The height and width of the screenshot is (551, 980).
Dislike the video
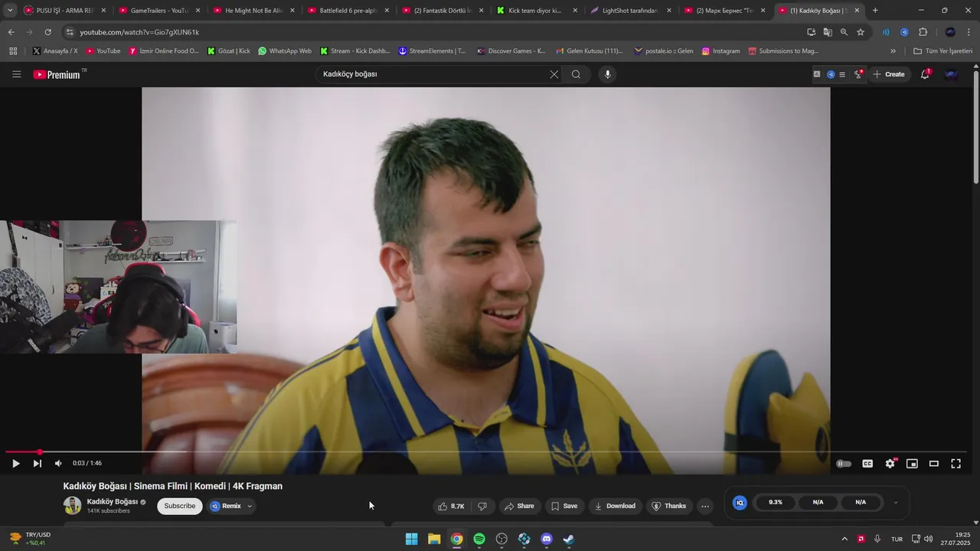click(x=482, y=506)
